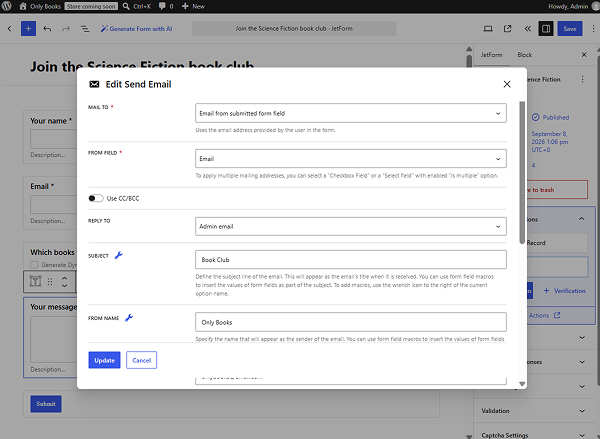Image resolution: width=600 pixels, height=439 pixels.
Task: Save the form
Action: tap(570, 29)
